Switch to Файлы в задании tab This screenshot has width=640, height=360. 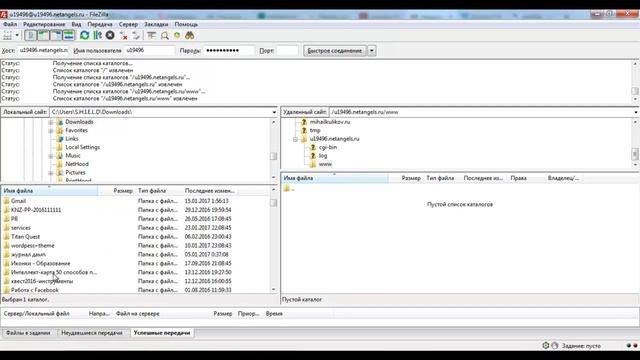click(x=28, y=333)
